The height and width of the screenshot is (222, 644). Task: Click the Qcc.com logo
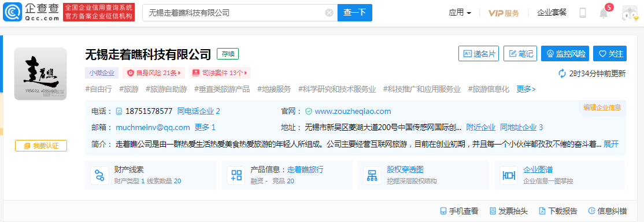(x=31, y=12)
